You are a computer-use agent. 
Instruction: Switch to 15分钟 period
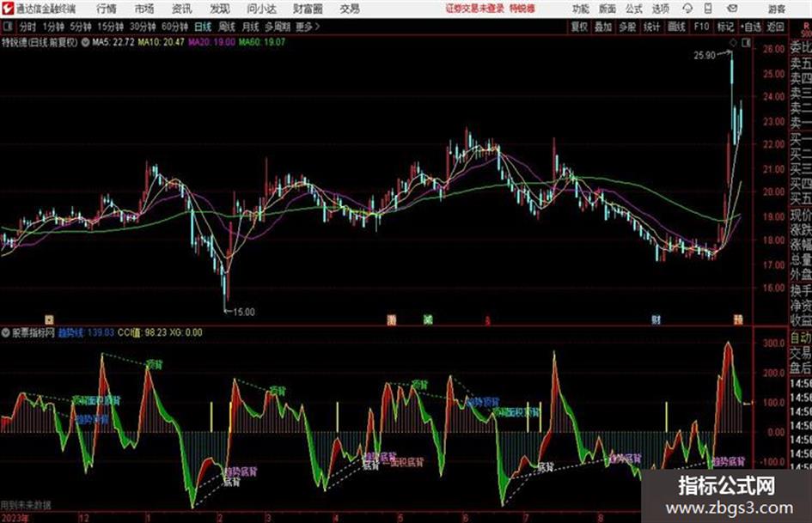(x=111, y=27)
